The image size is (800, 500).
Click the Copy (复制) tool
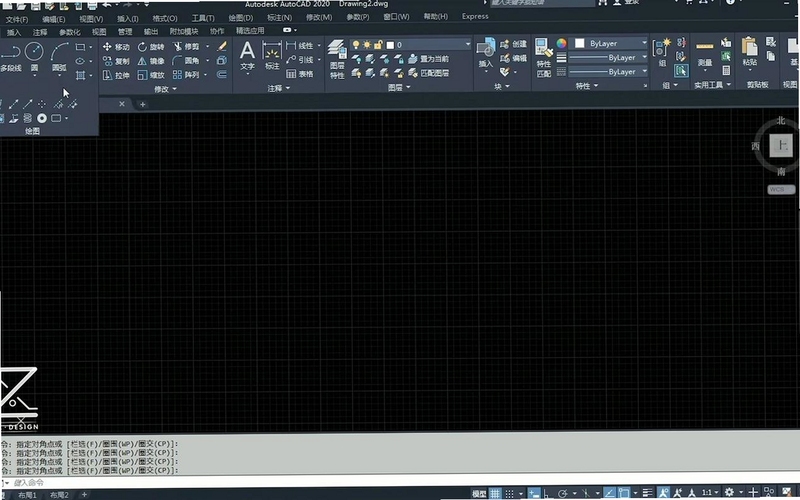point(116,61)
